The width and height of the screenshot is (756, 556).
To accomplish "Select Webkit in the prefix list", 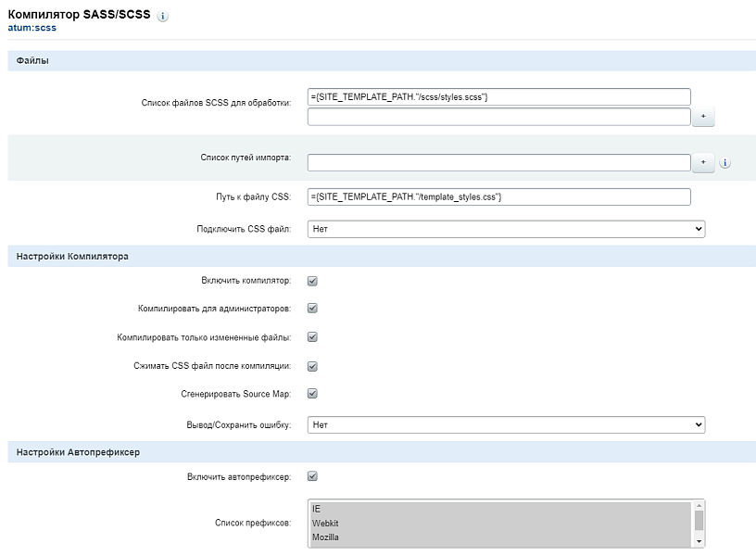I will (x=500, y=523).
